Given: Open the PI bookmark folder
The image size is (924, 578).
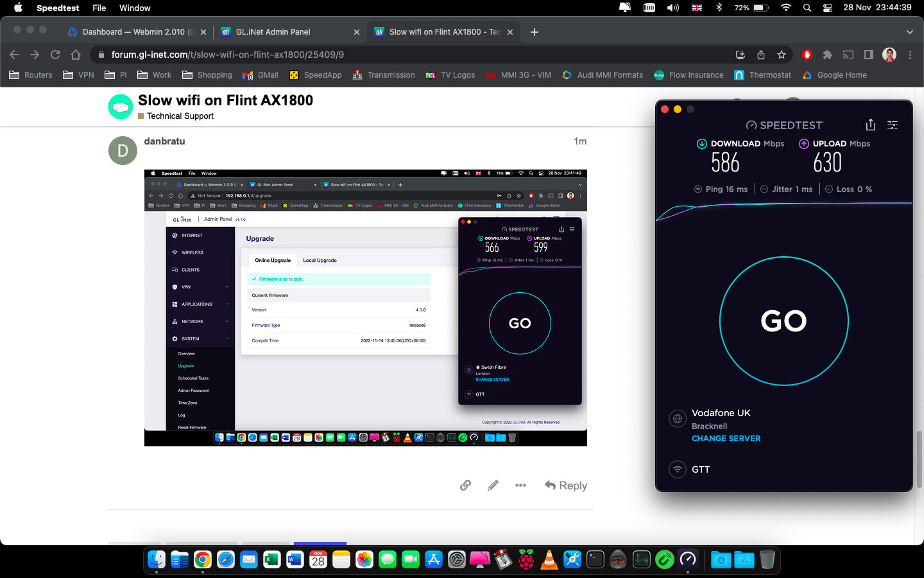Looking at the screenshot, I should pyautogui.click(x=116, y=75).
